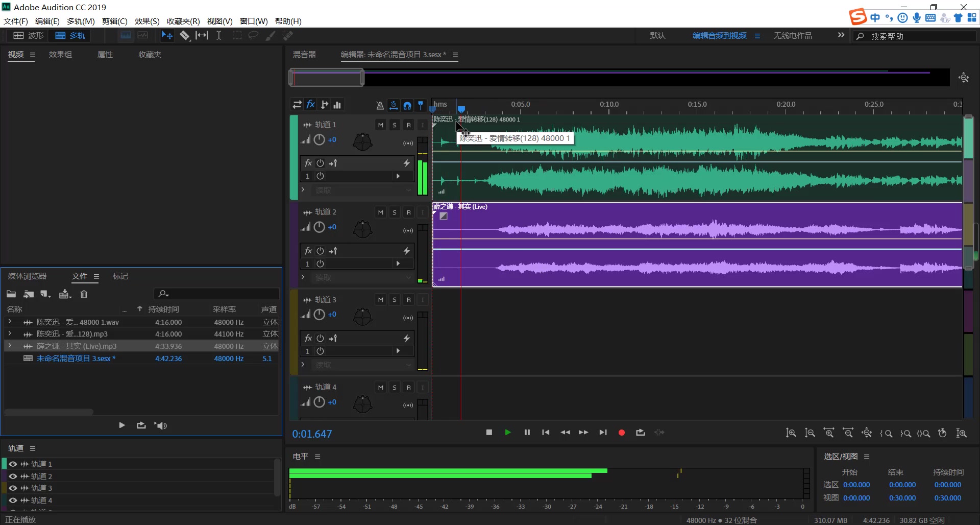Mute track 轨道 1
This screenshot has height=525, width=980.
[381, 125]
